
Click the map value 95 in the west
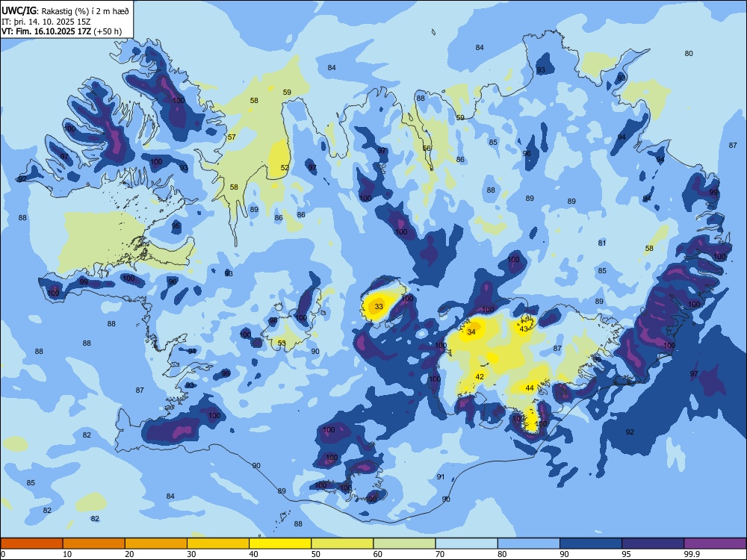tap(176, 225)
